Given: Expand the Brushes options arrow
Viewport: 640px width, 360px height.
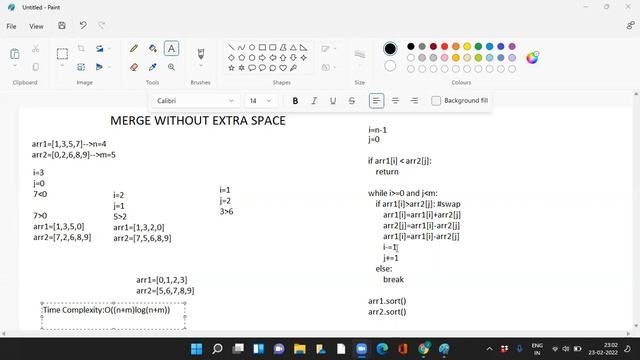Looking at the screenshot, I should 200,66.
